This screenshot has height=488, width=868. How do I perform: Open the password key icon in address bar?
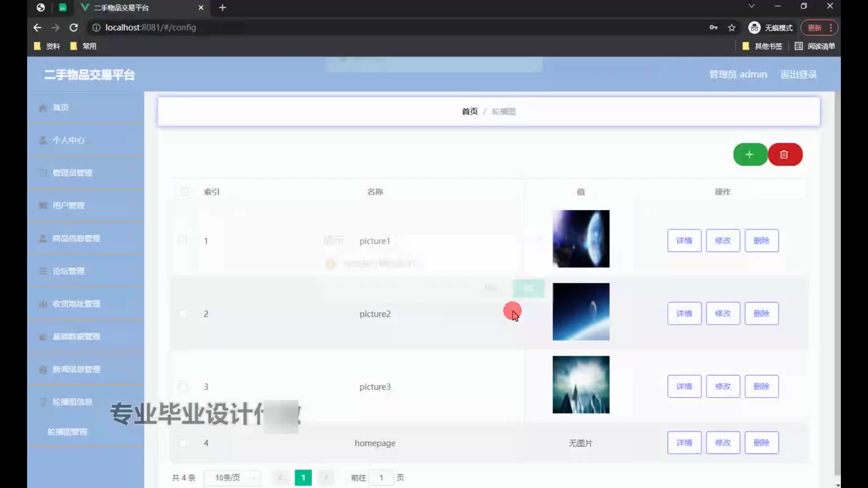pyautogui.click(x=713, y=28)
